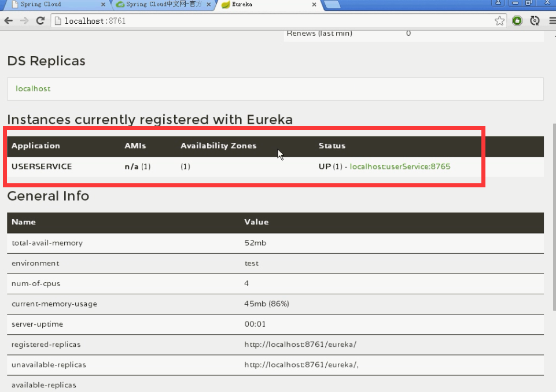Click the test environment value
This screenshot has width=556, height=392.
(x=252, y=263)
